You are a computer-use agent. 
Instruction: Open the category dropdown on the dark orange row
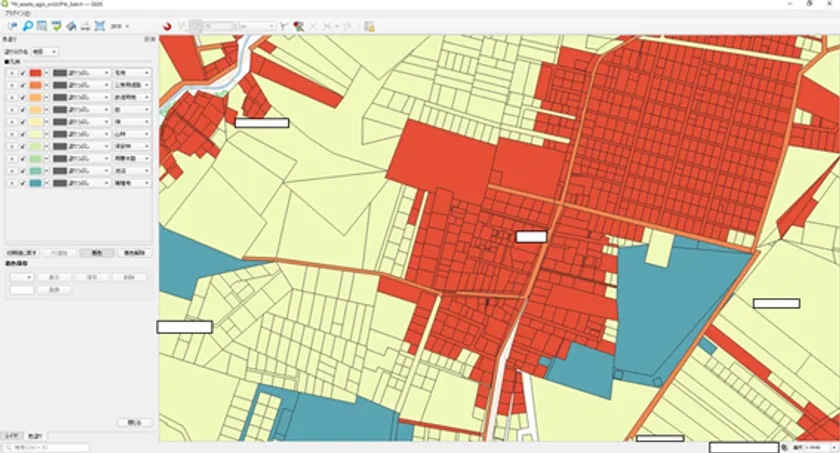tap(132, 85)
